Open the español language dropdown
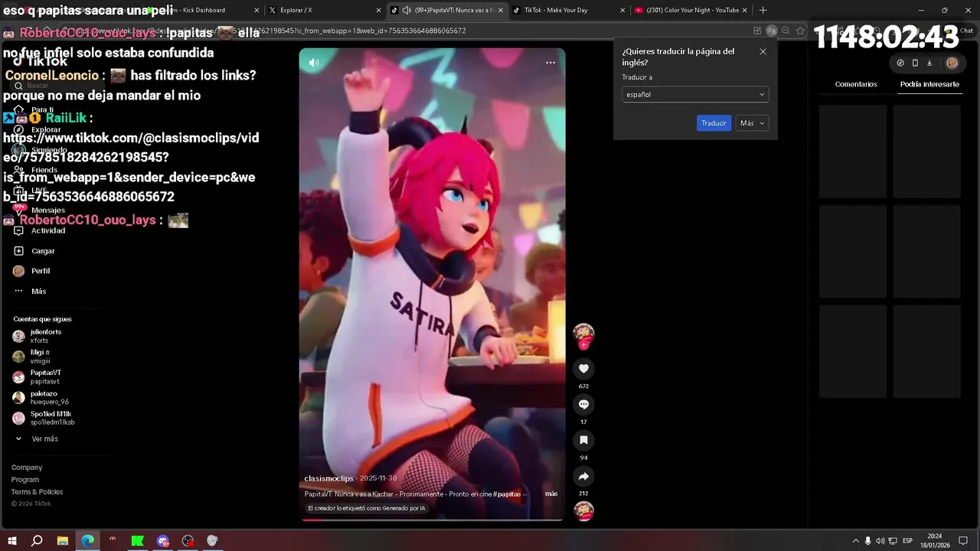 695,95
